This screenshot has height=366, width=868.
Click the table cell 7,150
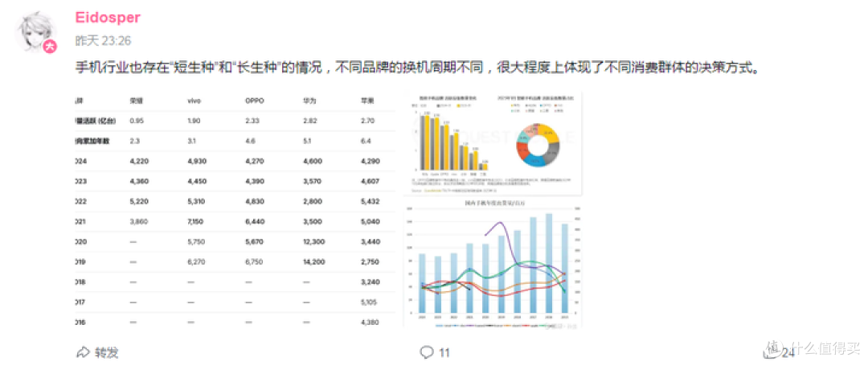click(x=197, y=221)
